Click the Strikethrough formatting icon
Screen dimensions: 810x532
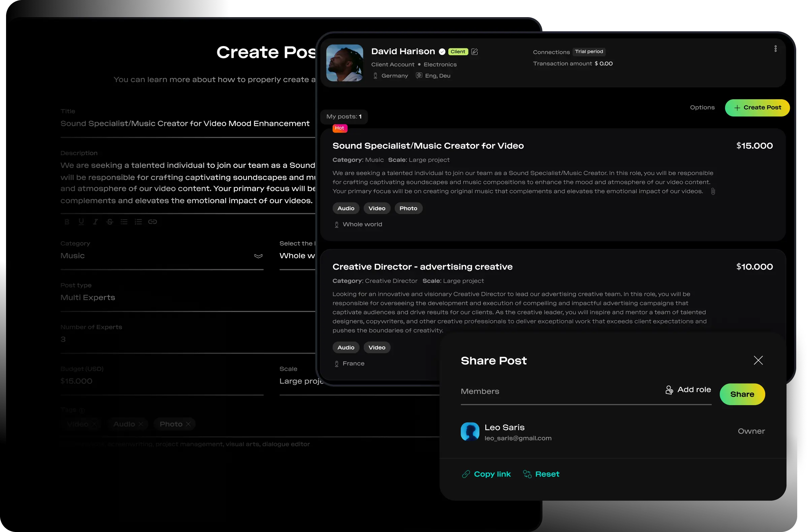tap(109, 222)
